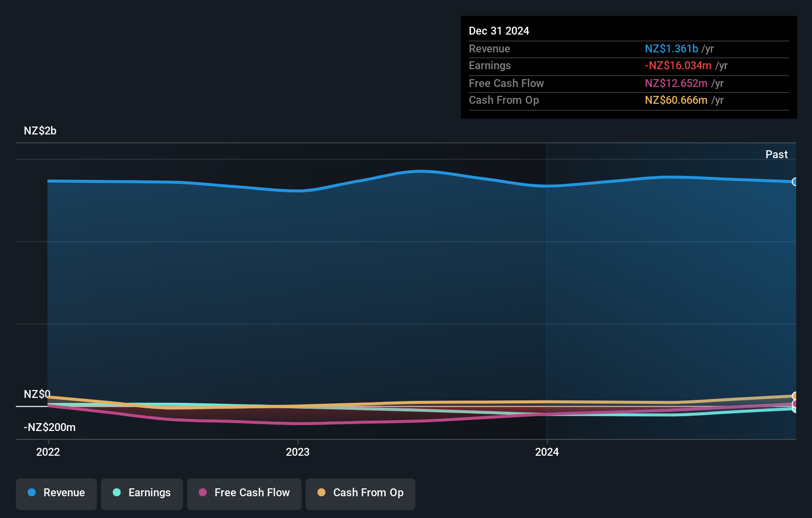Select the Revenue endpoint marker on the chart
The width and height of the screenshot is (812, 518).
pyautogui.click(x=795, y=182)
